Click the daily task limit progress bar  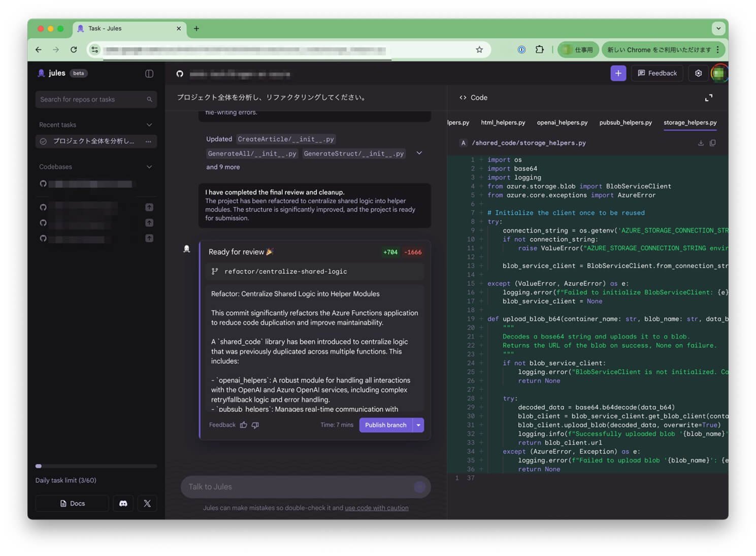tap(96, 466)
